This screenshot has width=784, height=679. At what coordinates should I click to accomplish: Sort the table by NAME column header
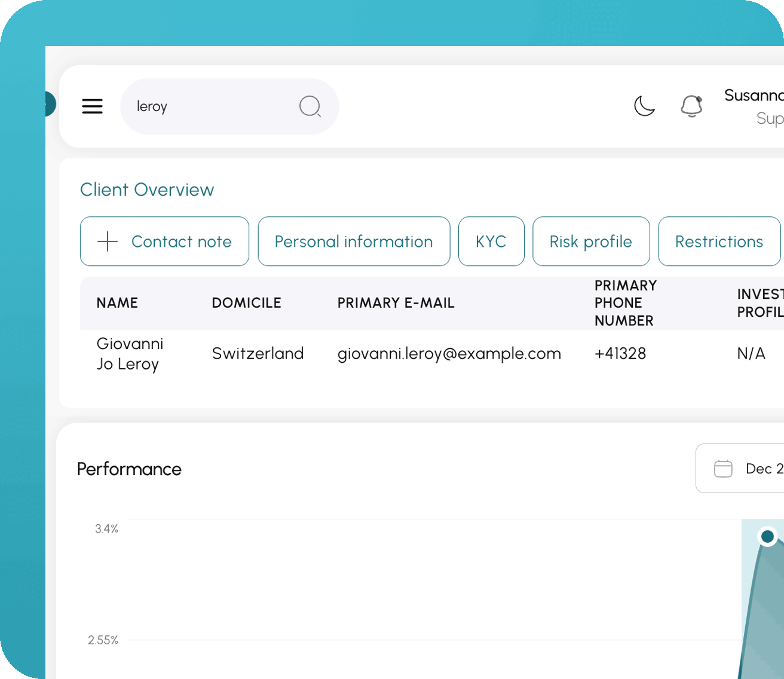point(117,303)
